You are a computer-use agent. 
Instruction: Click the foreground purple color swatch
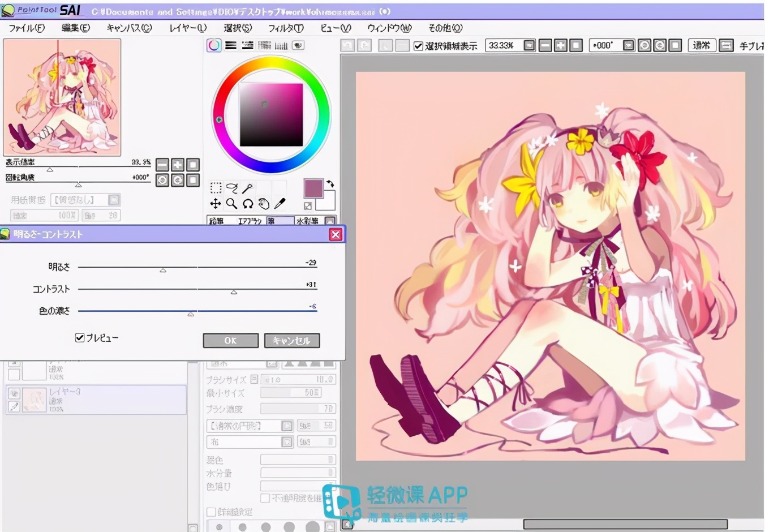[313, 188]
